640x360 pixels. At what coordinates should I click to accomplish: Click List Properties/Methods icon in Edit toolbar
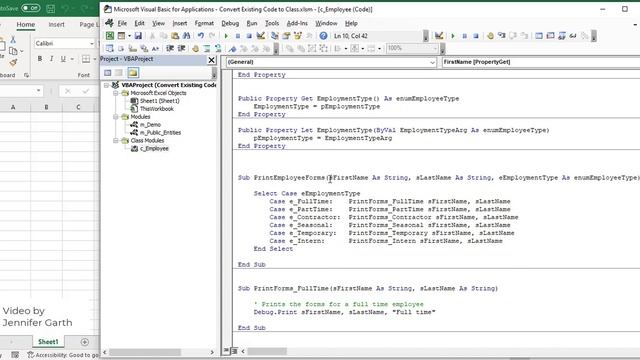pyautogui.click(x=109, y=49)
